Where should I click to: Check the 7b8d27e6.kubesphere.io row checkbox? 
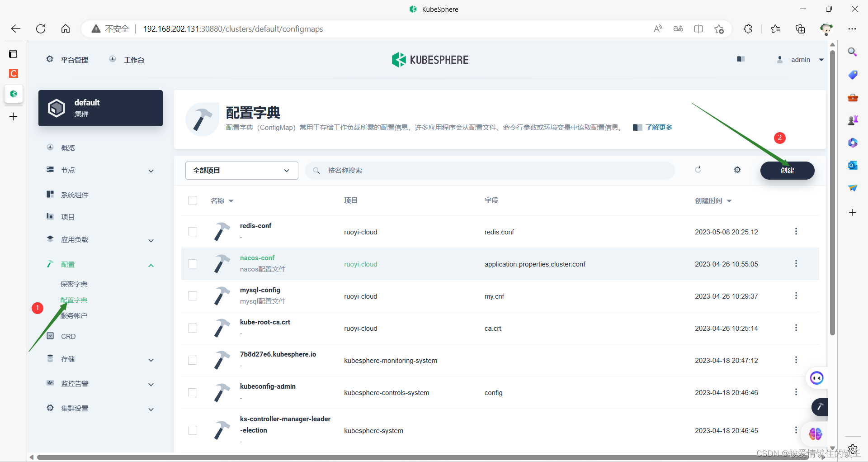(x=193, y=360)
